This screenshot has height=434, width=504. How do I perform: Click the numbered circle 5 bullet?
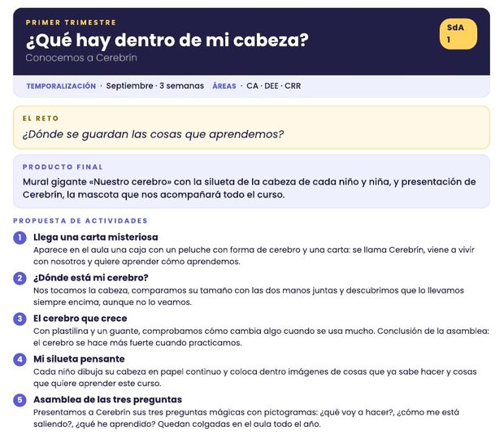[x=20, y=400]
